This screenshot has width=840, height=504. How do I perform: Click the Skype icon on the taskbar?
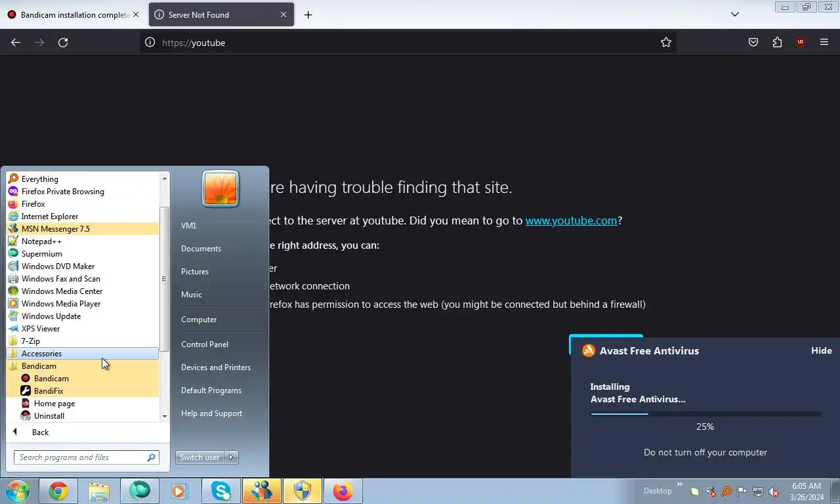tap(220, 491)
